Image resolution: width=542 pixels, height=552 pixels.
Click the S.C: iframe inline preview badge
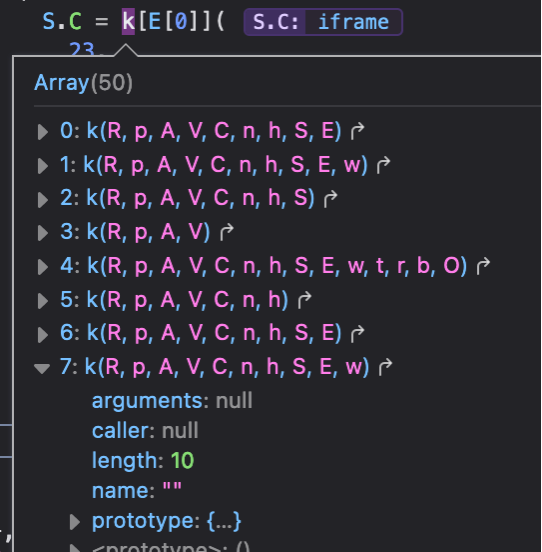(x=323, y=22)
